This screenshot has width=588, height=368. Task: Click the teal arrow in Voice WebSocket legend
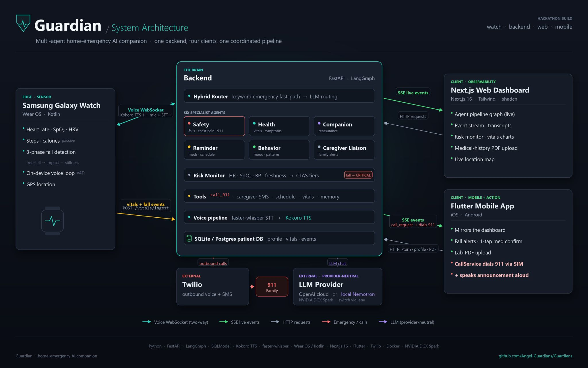[x=147, y=322]
